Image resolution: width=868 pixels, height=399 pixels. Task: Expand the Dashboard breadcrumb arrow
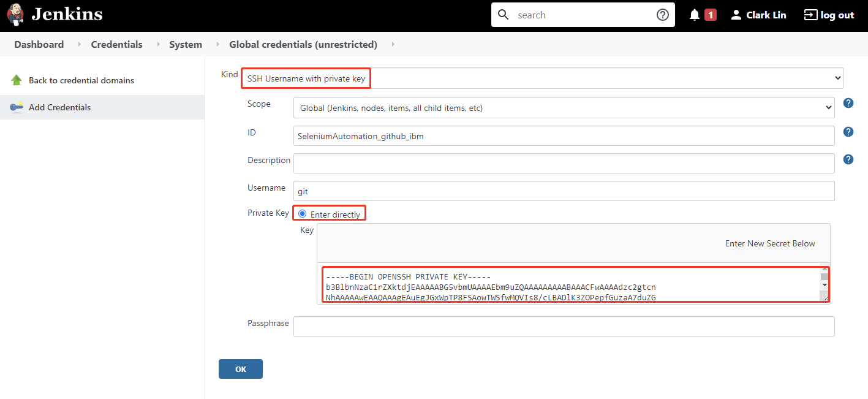(79, 45)
